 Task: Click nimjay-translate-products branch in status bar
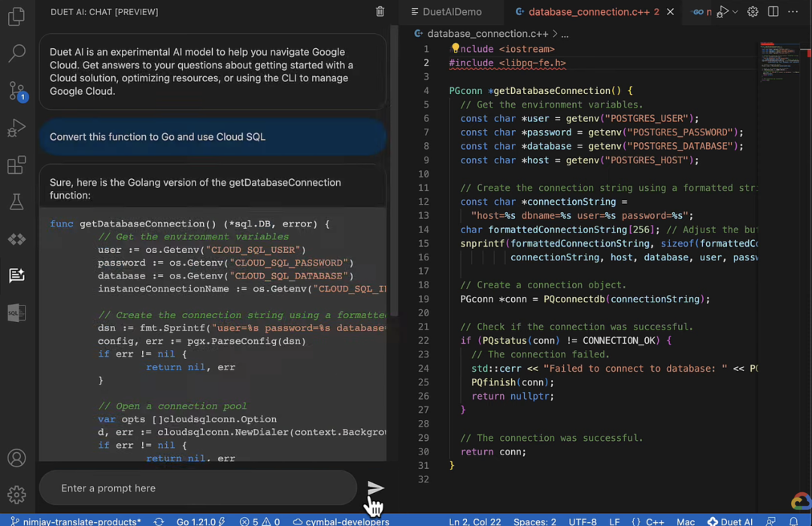75,521
